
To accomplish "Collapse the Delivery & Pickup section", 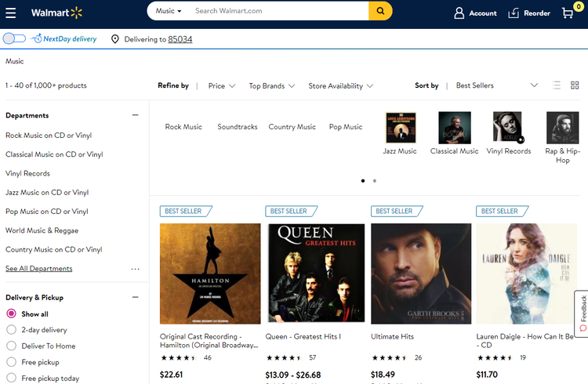I will click(x=136, y=297).
